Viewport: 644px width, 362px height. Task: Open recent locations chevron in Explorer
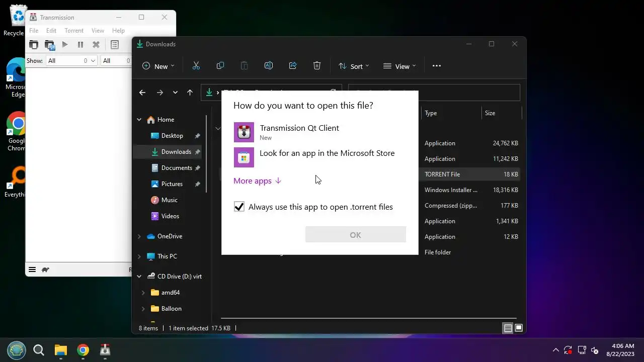click(x=175, y=93)
